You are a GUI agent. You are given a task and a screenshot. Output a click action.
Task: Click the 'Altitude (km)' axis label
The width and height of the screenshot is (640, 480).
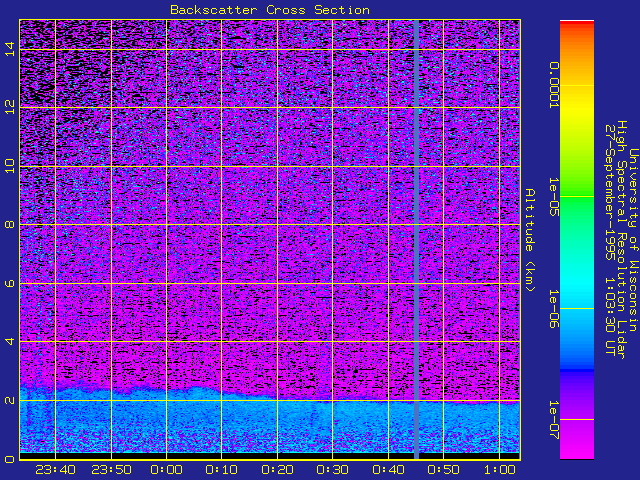pos(530,240)
